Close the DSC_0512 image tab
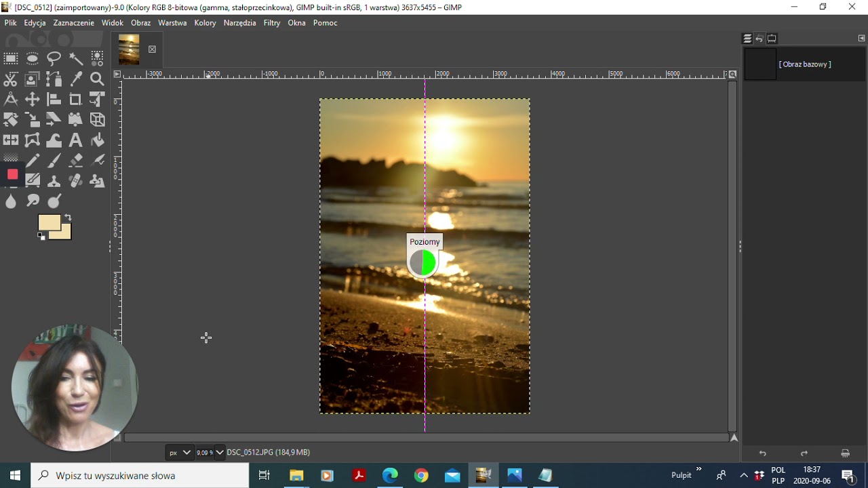 pos(152,49)
